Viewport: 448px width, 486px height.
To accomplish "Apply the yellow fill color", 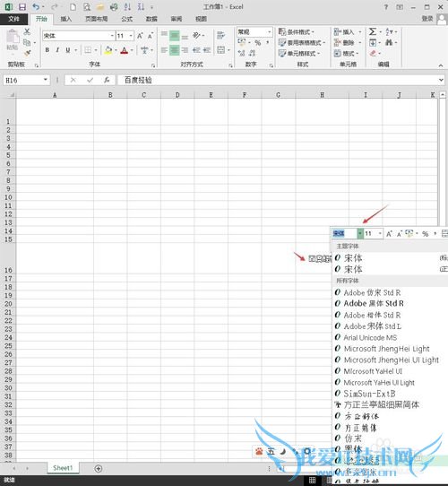I will click(108, 50).
